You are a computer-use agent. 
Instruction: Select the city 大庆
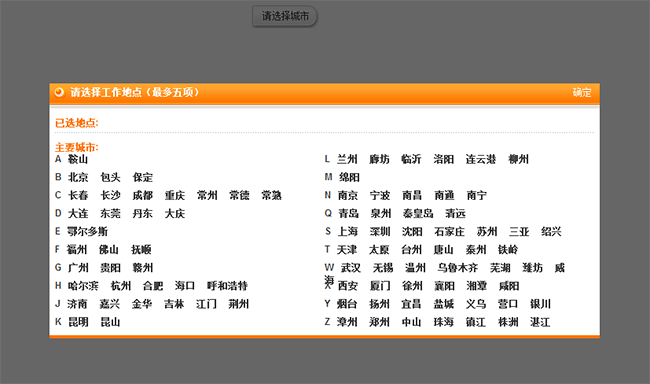(x=175, y=214)
